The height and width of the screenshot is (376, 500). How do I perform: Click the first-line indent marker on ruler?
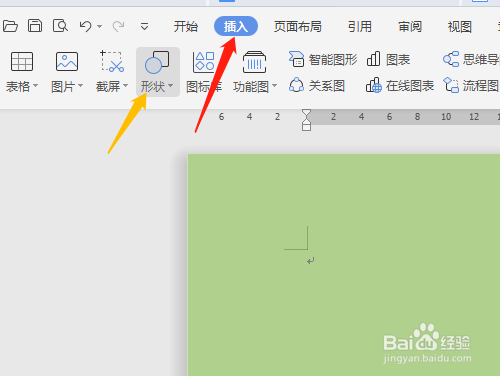point(306,113)
